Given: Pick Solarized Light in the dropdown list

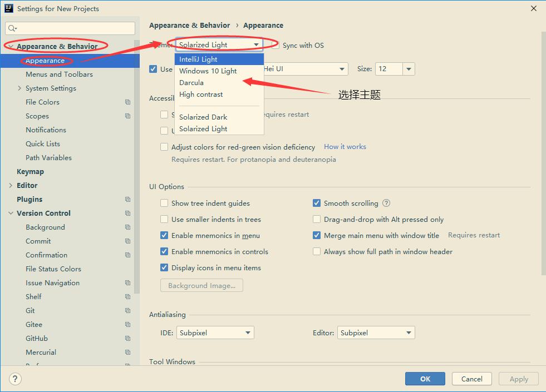Looking at the screenshot, I should pyautogui.click(x=219, y=128).
